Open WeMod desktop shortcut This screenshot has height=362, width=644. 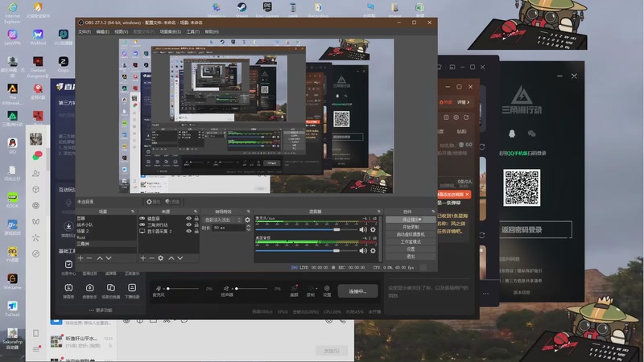38,37
